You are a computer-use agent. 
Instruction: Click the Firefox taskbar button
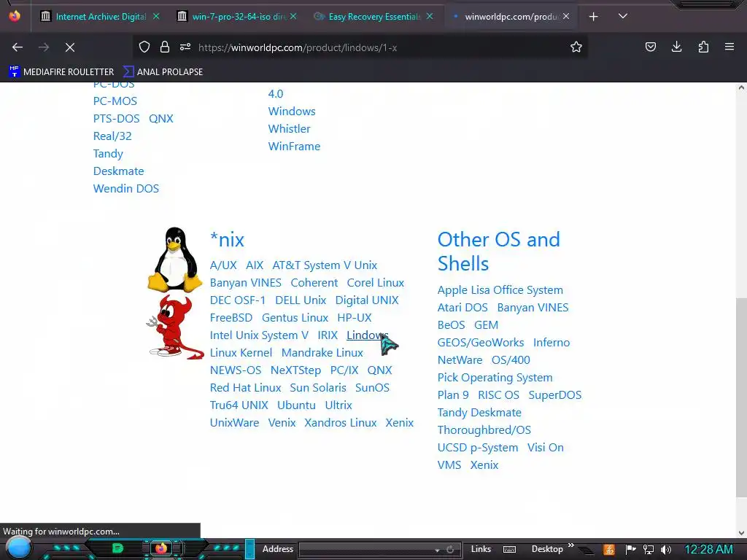point(161,548)
